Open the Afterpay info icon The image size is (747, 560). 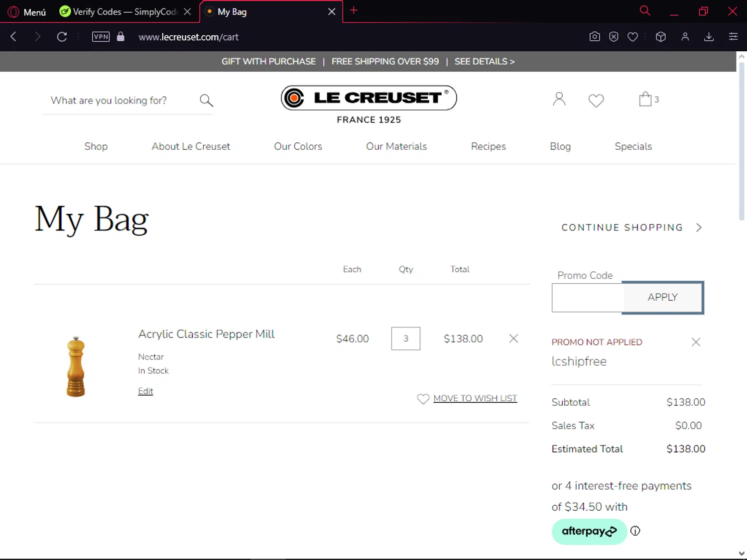[x=635, y=531]
